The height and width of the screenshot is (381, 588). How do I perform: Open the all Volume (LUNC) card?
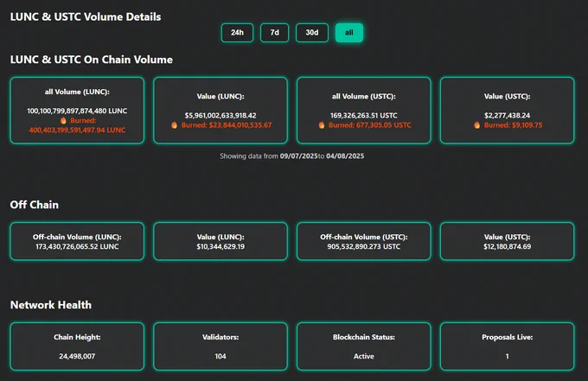77,111
